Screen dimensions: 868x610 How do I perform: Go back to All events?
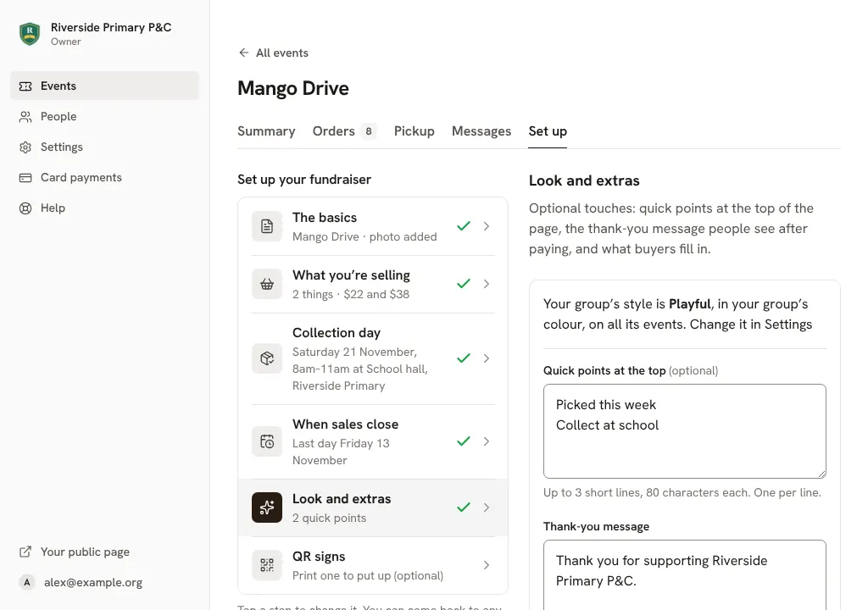click(274, 53)
